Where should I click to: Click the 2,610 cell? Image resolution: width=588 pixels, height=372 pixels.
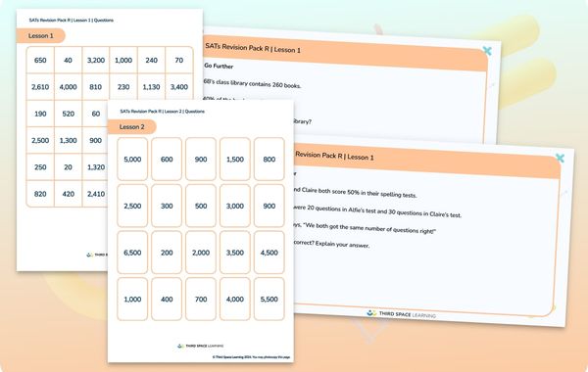click(x=40, y=87)
